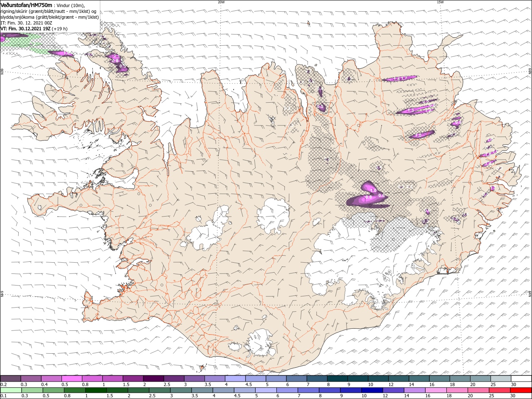Click the "15W" longitude label at top edge
Screen dimensions: 532x399
(440, 2)
